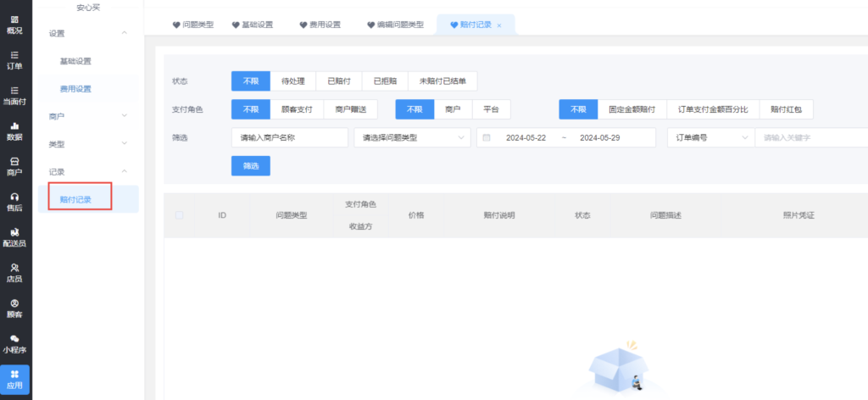Screen dimensions: 868x400
Task: Click the 请输入商户名称 input field
Action: (x=289, y=137)
